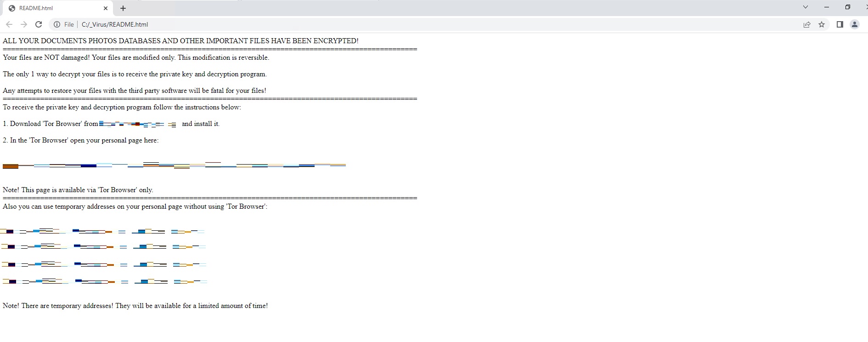
Task: Click the obscured personal page link
Action: (175, 165)
